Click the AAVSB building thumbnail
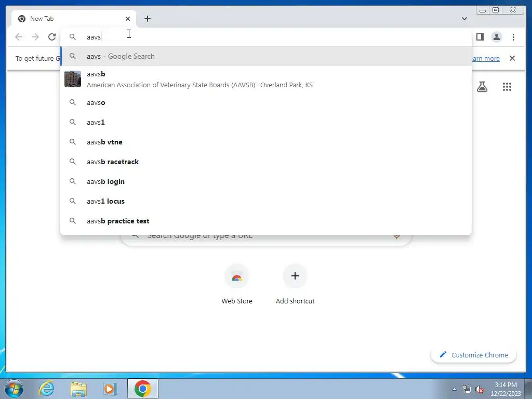 tap(73, 79)
